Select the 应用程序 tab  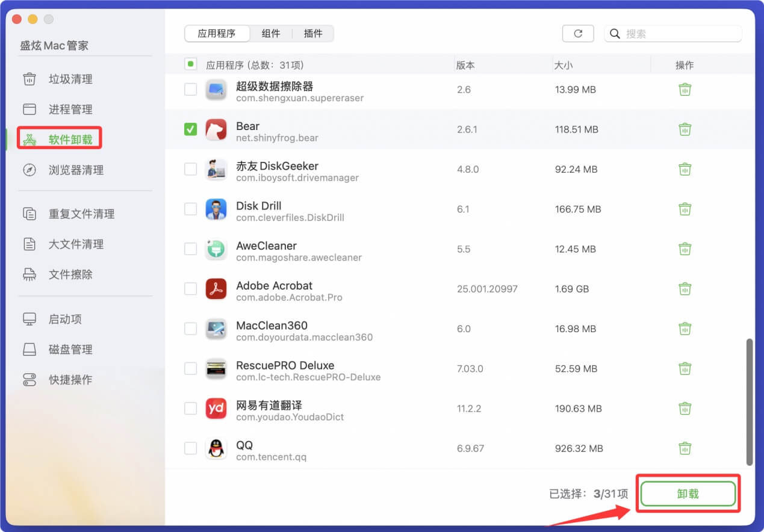tap(217, 34)
